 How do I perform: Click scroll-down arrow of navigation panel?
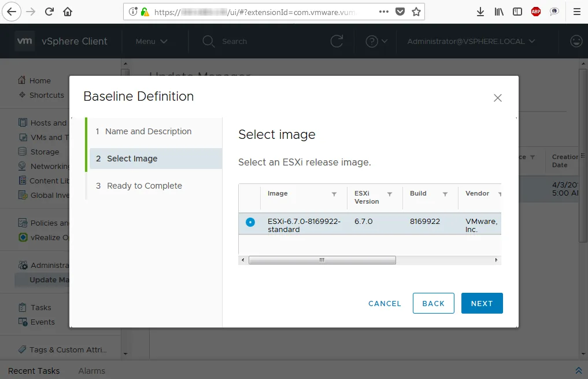(125, 354)
